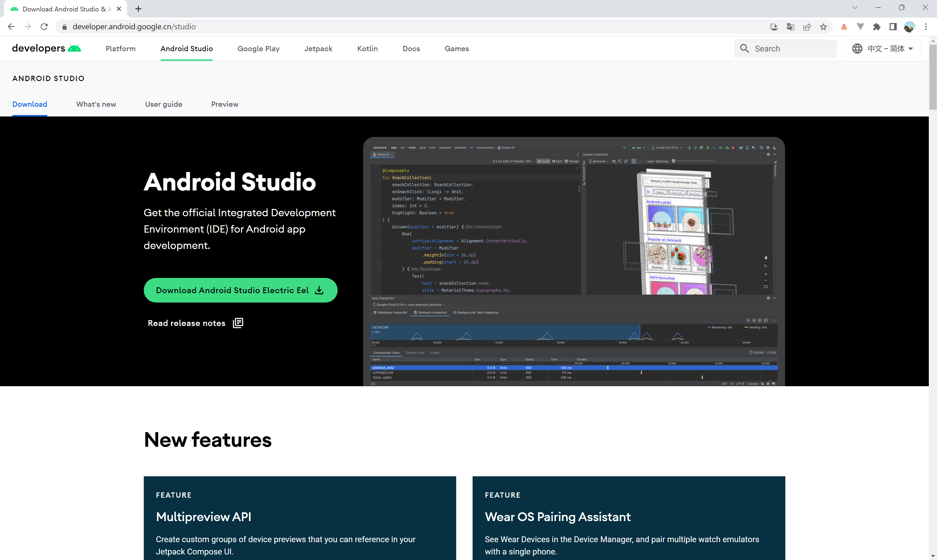Image resolution: width=937 pixels, height=560 pixels.
Task: Switch to the User guide tab
Action: (163, 104)
